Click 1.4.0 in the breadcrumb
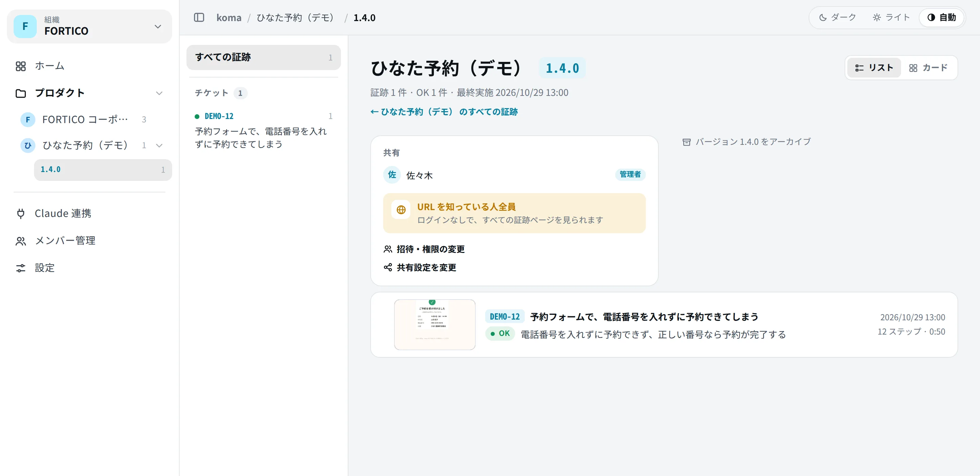980x476 pixels. pyautogui.click(x=364, y=17)
